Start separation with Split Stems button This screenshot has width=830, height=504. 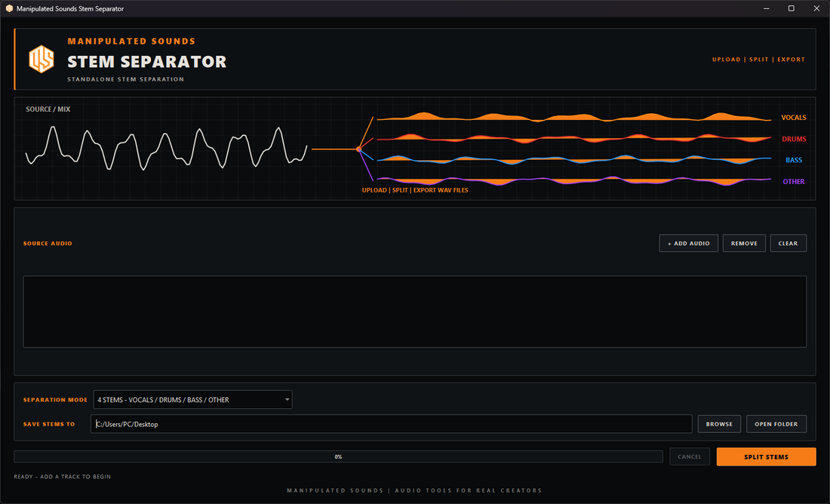[x=766, y=457]
